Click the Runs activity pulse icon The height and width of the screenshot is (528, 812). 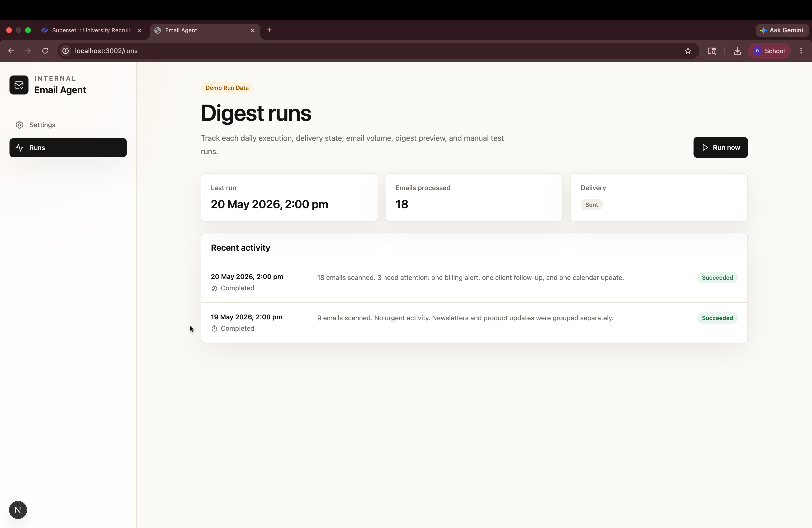19,148
